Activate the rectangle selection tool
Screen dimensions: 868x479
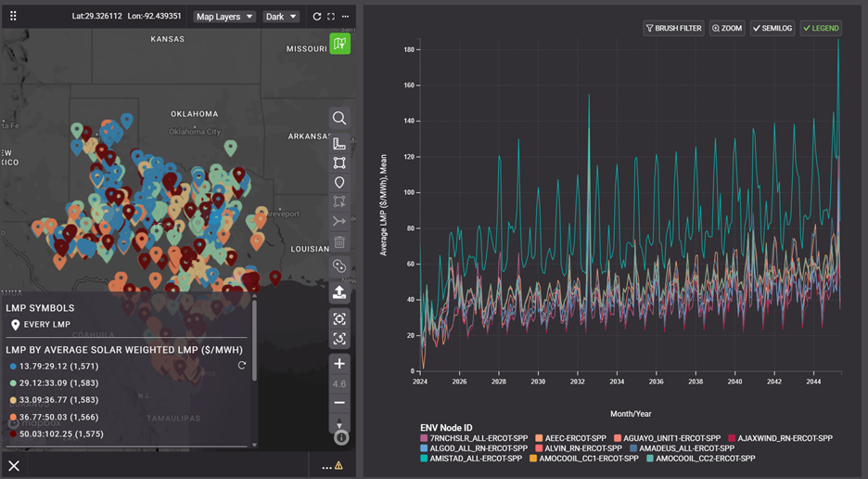[x=339, y=163]
